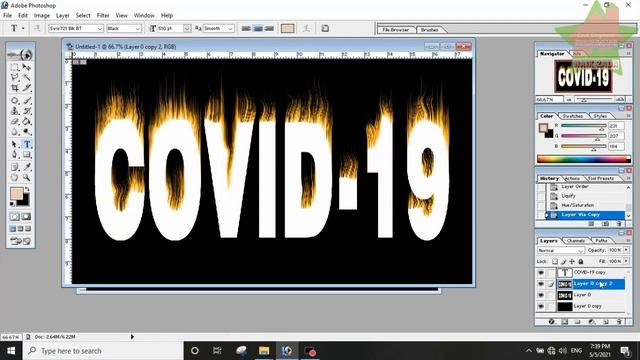Viewport: 640px width, 360px height.
Task: Switch to the Channels tab
Action: pos(576,241)
